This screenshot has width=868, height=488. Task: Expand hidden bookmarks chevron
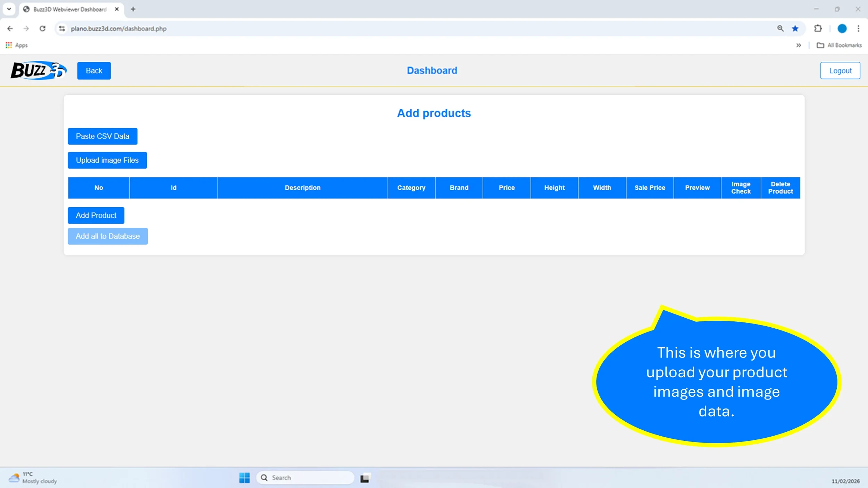point(799,45)
